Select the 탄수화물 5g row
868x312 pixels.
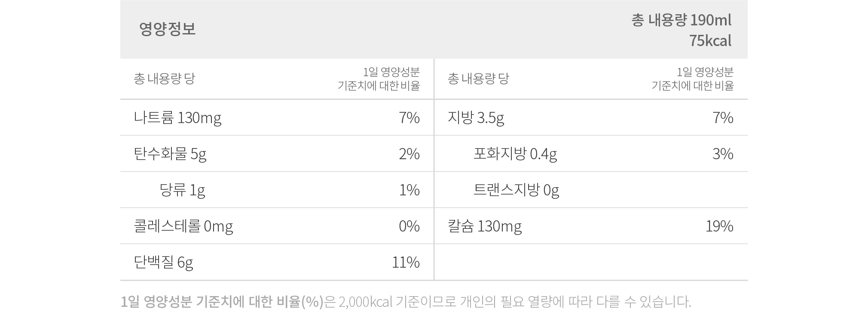pos(277,154)
